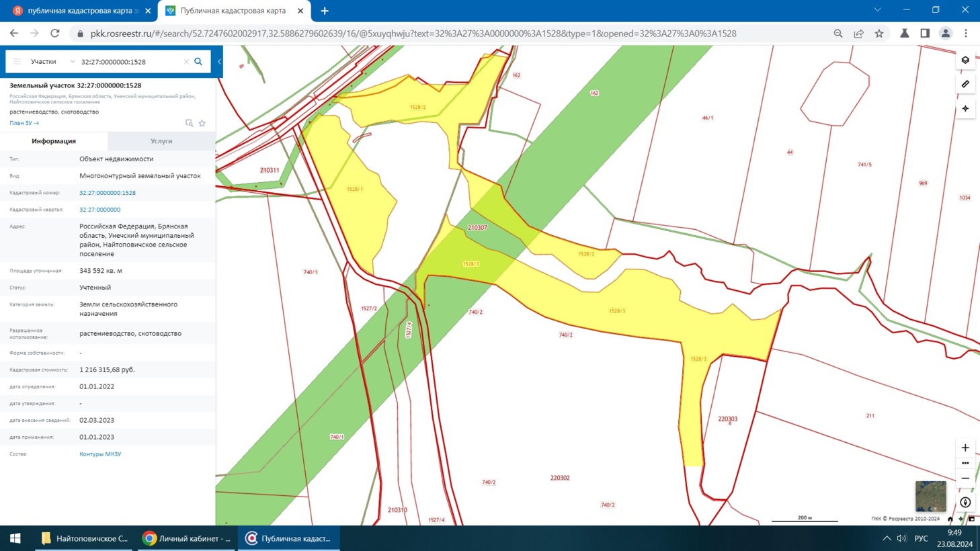Reset map orientation with compass icon
The image size is (980, 551).
coord(965,503)
